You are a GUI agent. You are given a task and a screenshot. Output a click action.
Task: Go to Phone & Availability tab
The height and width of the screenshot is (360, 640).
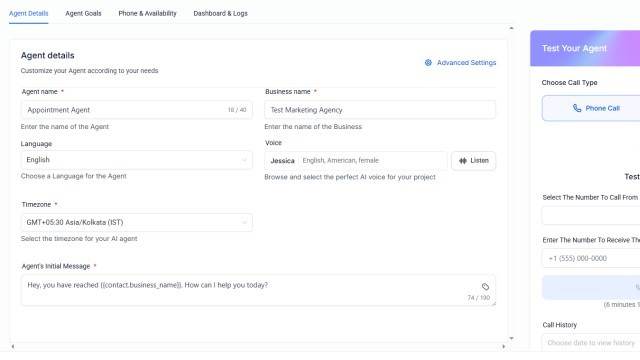pos(147,13)
